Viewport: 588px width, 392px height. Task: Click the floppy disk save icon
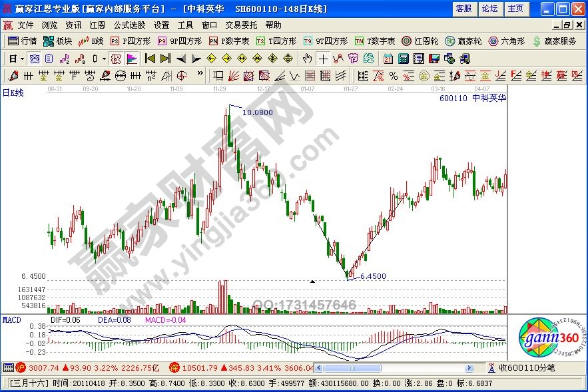(x=434, y=59)
